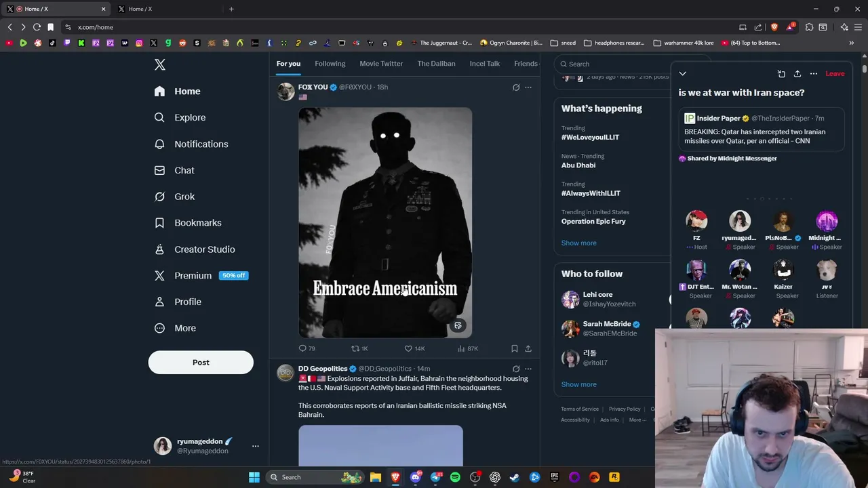
Task: Open DD Geopolitics profile name
Action: 323,369
